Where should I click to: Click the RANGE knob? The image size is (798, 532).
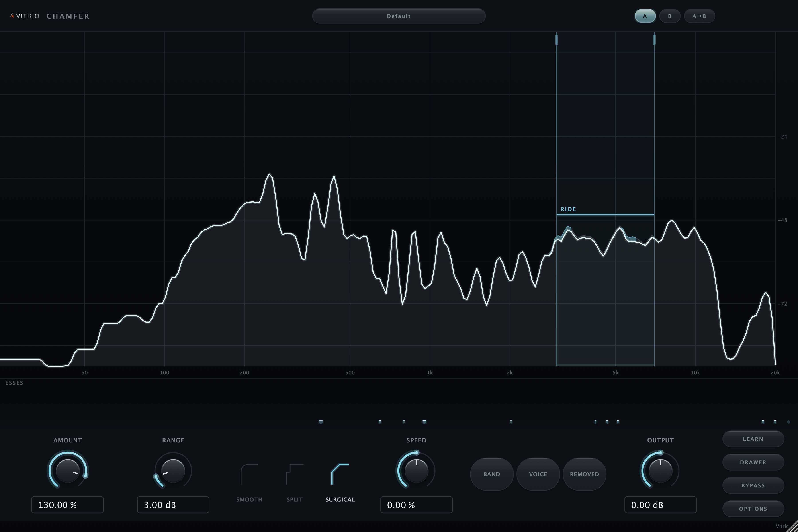coord(173,471)
